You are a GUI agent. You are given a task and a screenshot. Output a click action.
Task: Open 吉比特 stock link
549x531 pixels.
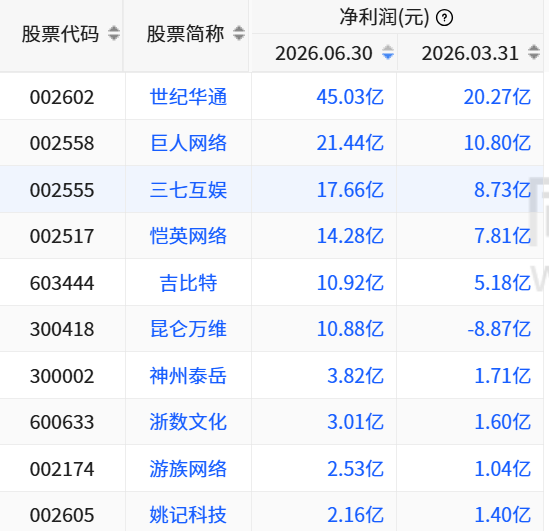point(188,283)
